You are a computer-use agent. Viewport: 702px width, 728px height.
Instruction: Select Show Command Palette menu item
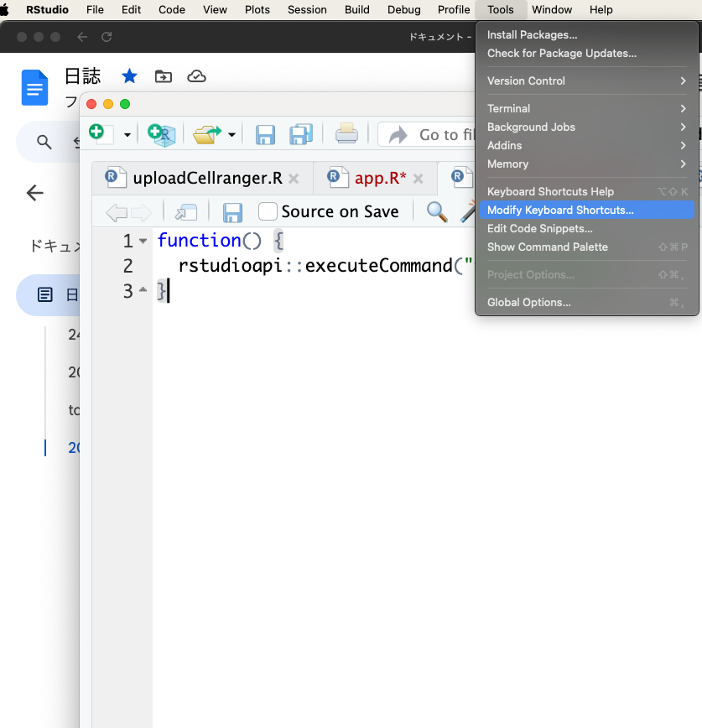point(586,247)
